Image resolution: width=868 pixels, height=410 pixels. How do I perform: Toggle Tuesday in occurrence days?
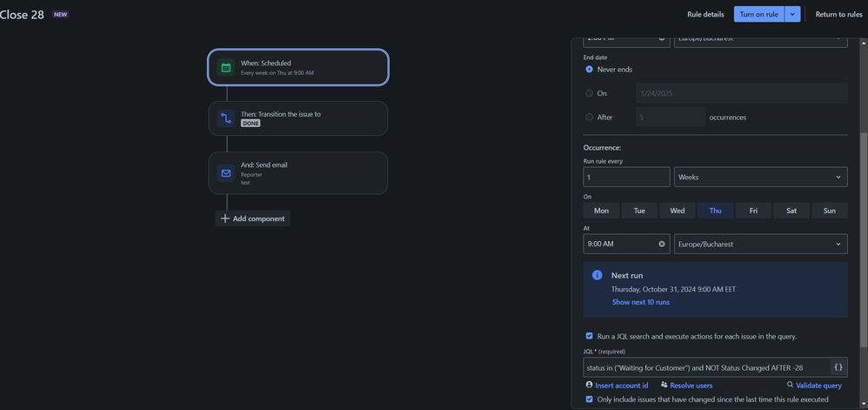[639, 211]
